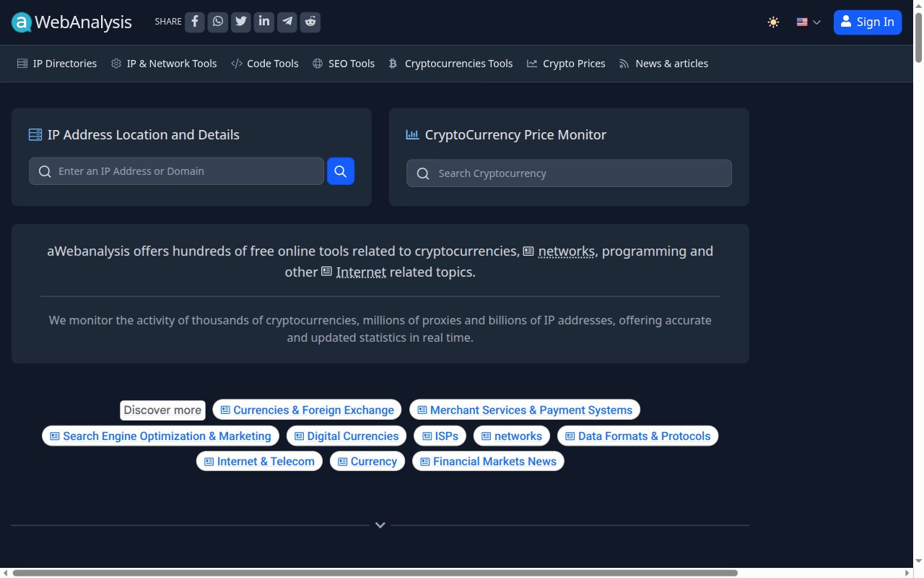
Task: Toggle light theme with sun icon
Action: click(x=773, y=22)
